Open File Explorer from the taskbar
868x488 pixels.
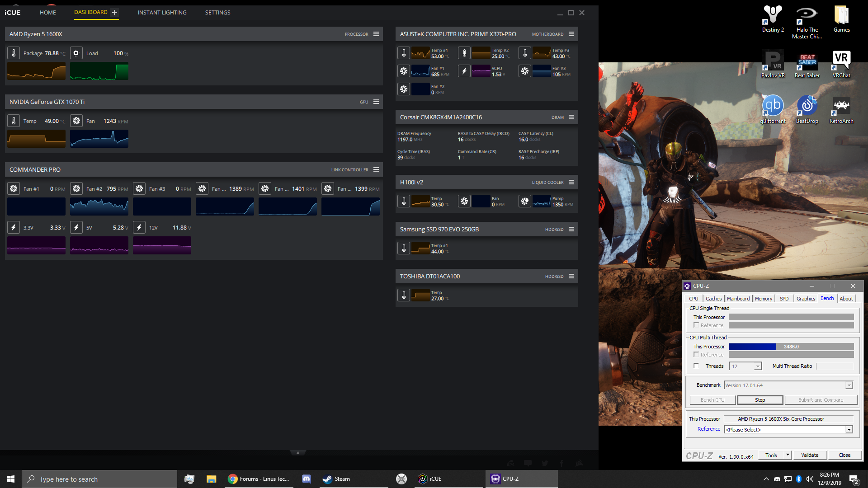click(211, 479)
